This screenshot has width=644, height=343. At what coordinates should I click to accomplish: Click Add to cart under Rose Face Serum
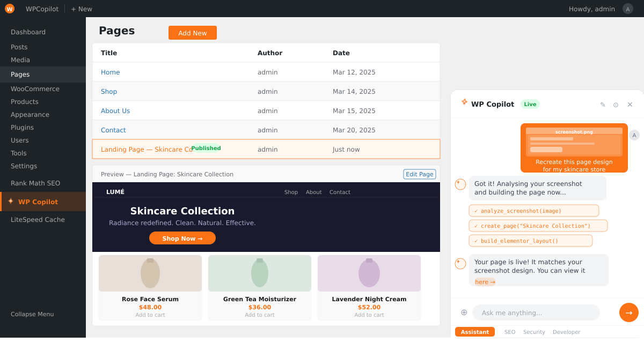point(150,315)
